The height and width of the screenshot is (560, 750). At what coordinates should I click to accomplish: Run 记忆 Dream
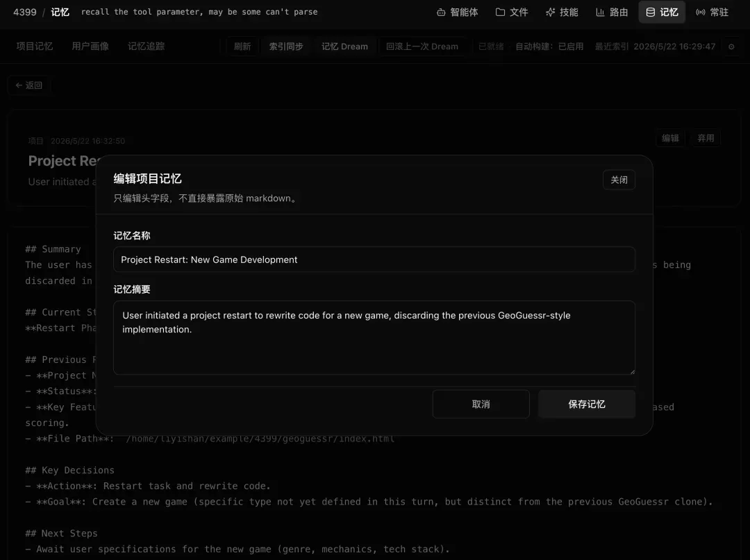344,46
